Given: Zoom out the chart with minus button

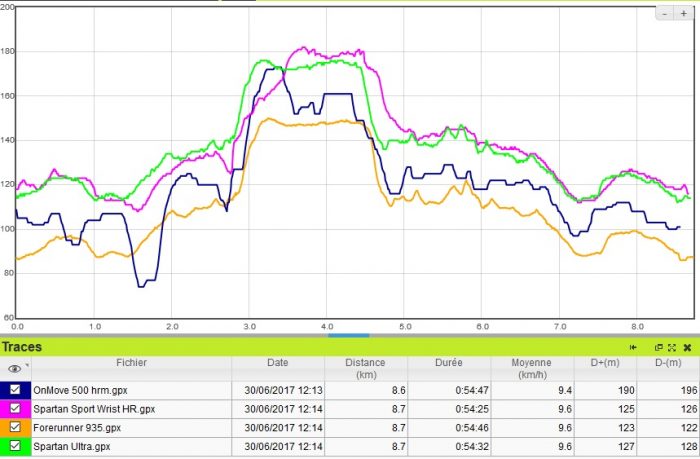Looking at the screenshot, I should [666, 14].
